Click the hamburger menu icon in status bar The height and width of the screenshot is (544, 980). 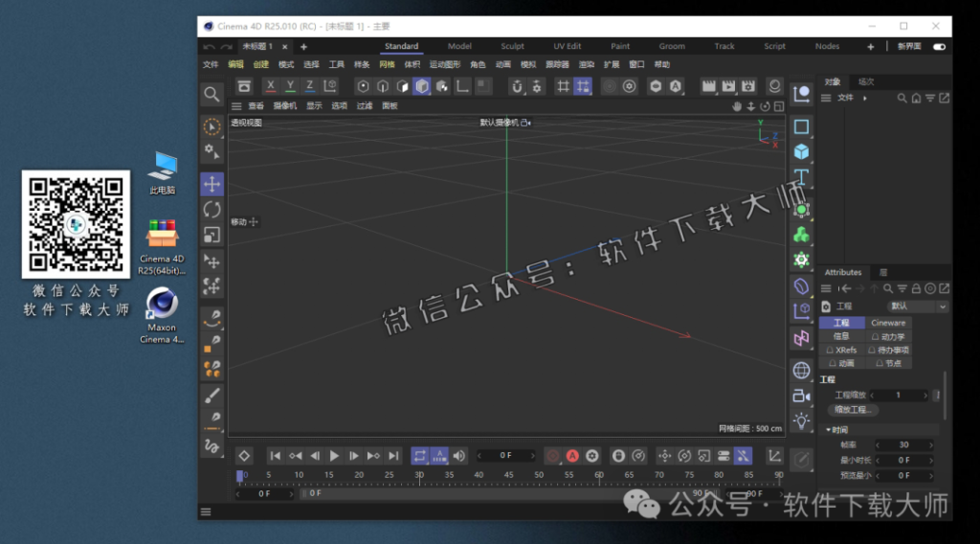click(x=206, y=512)
